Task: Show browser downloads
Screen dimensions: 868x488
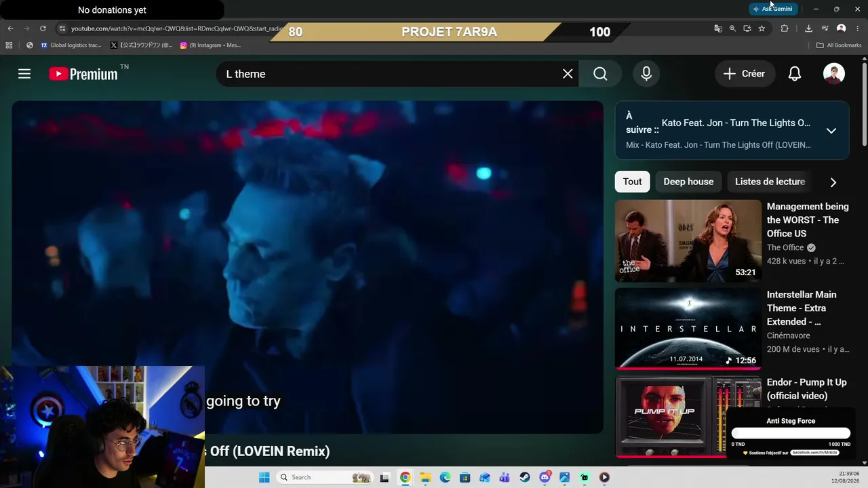Action: coord(808,28)
